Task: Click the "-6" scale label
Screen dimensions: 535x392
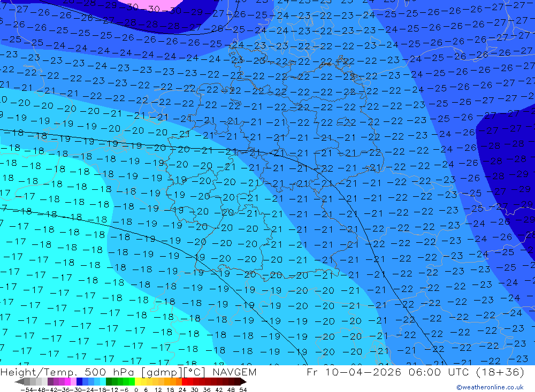Action: point(124,390)
